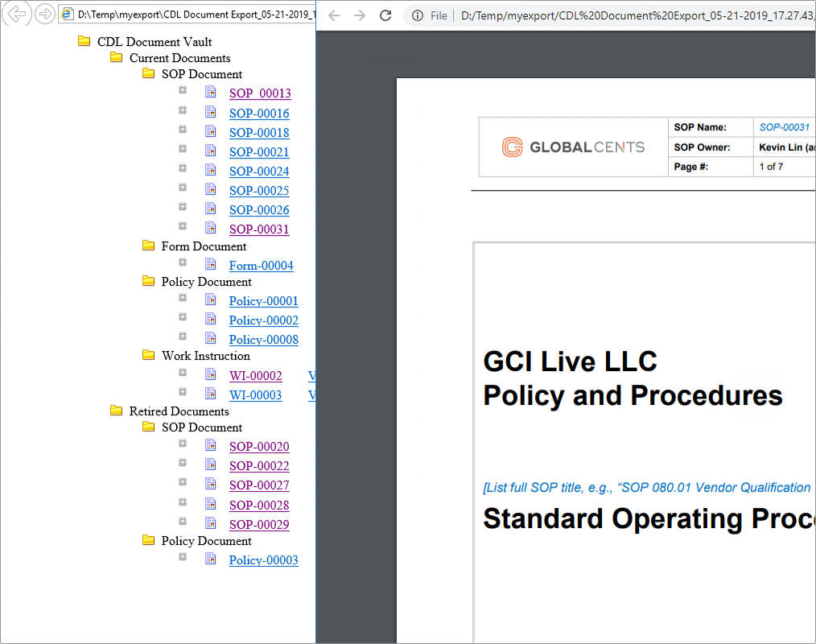Click the "SOP Name:" label in PDF header
Screen dimensions: 816x644
click(x=700, y=127)
